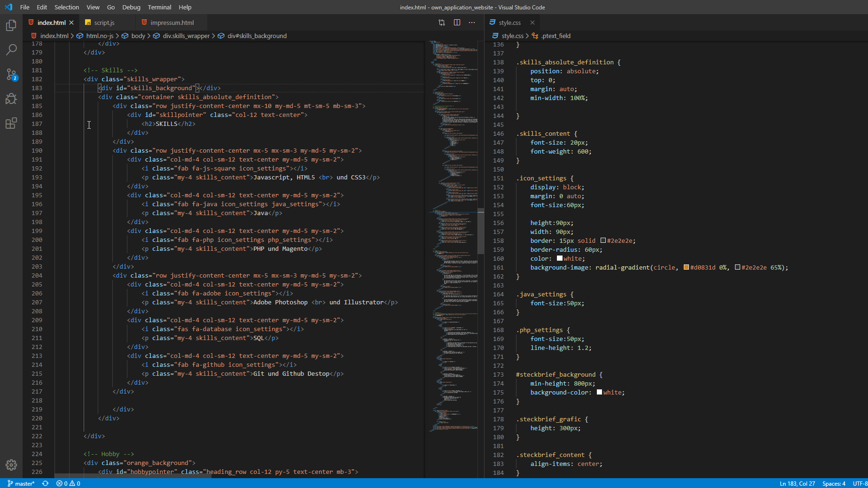Open the File menu
This screenshot has height=488, width=868.
point(25,7)
